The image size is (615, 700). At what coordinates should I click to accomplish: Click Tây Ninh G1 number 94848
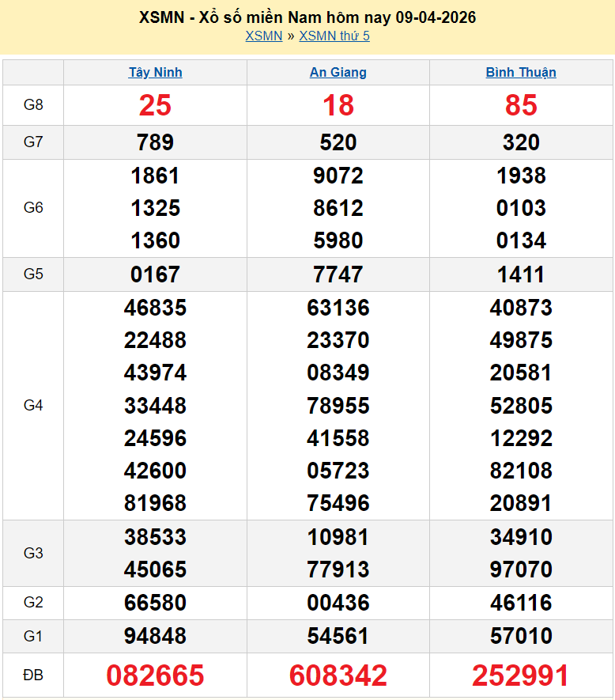coord(155,636)
